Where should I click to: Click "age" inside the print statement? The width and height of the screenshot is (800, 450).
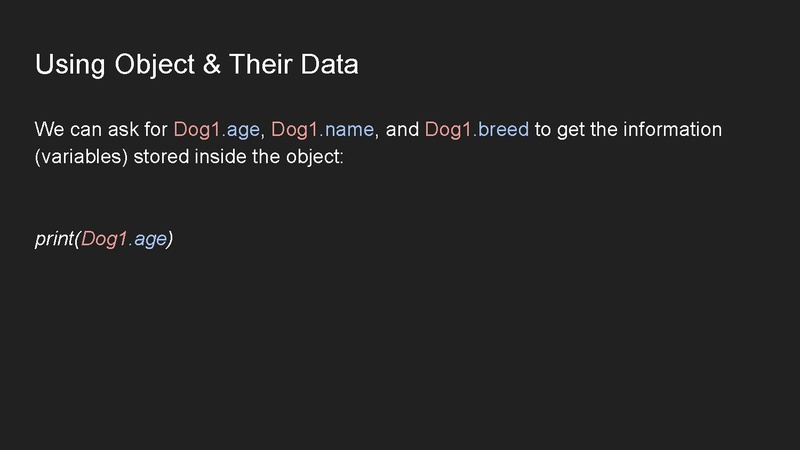[150, 241]
